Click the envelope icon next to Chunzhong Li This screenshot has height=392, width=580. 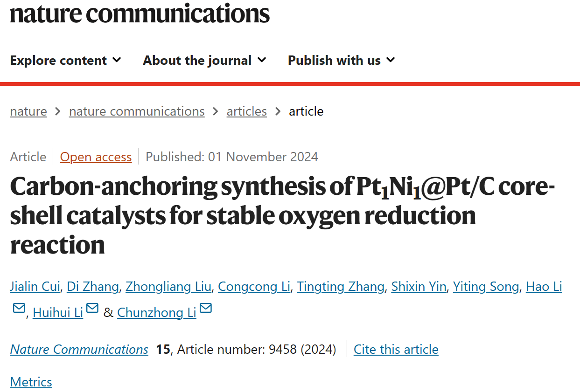pos(206,308)
